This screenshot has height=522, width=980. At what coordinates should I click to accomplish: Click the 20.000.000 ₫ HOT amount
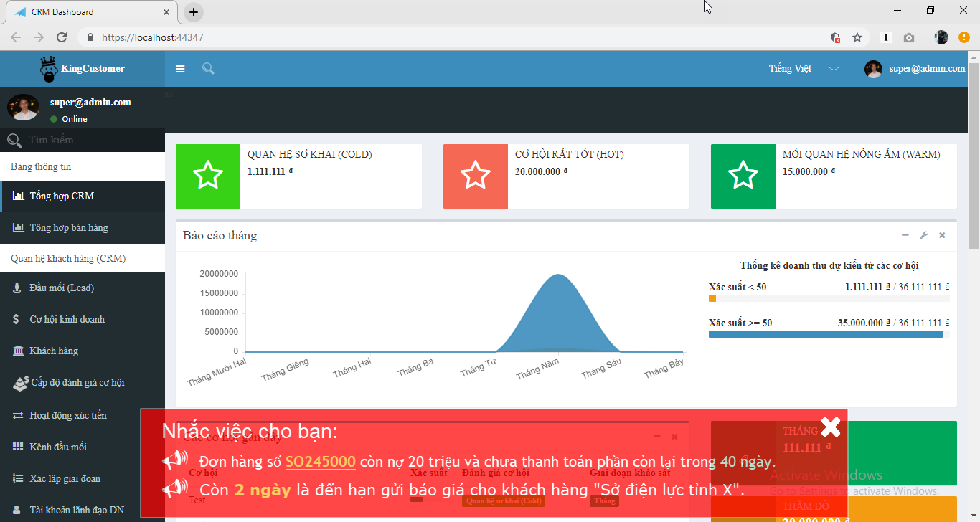(542, 171)
